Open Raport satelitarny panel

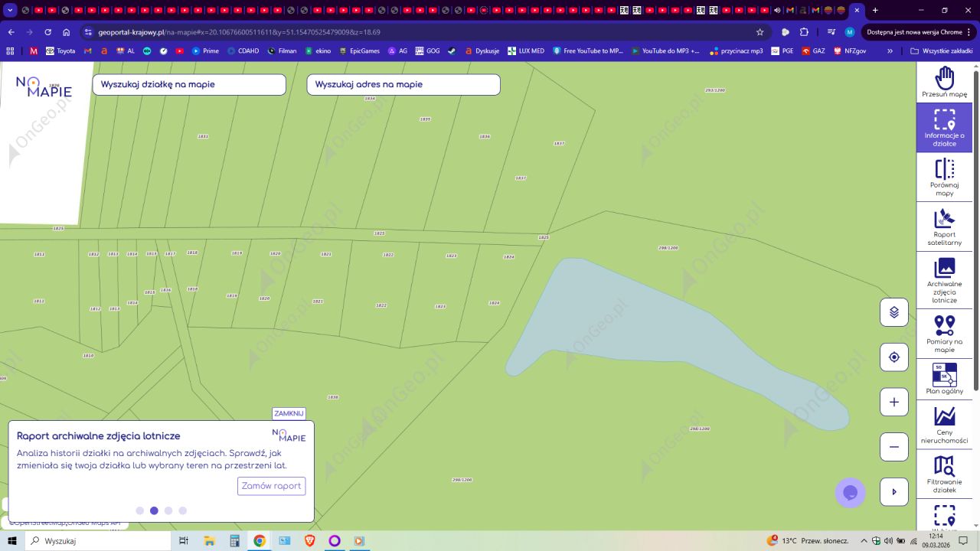click(944, 227)
